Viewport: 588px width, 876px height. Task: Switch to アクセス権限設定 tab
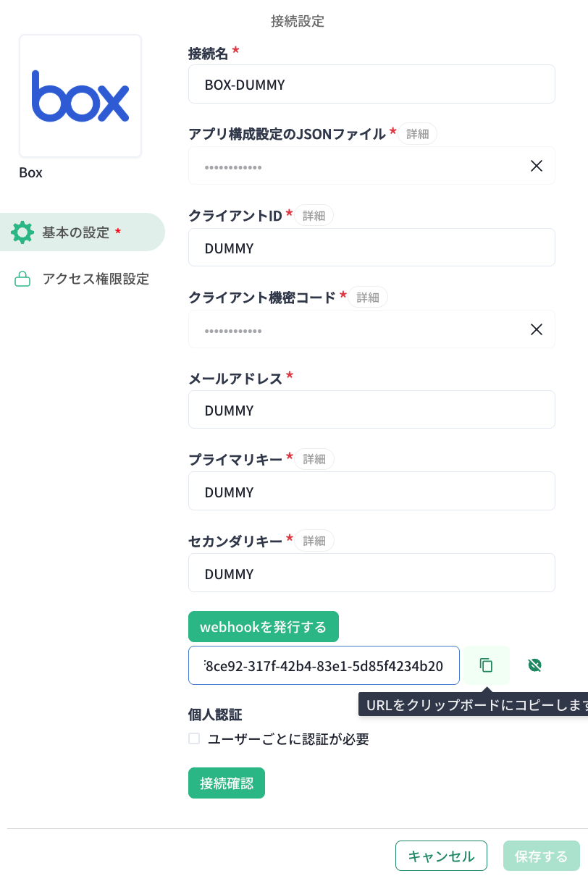pos(96,279)
